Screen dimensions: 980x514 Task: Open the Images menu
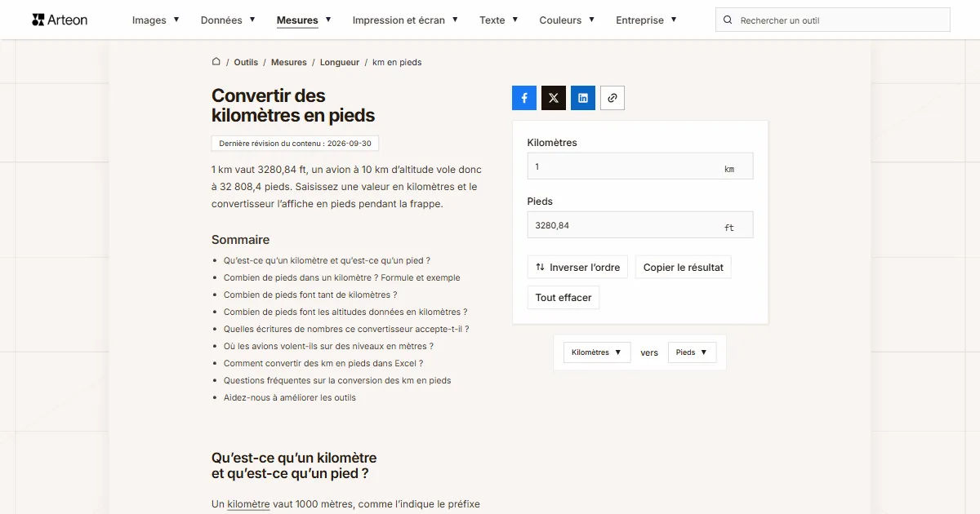(156, 20)
